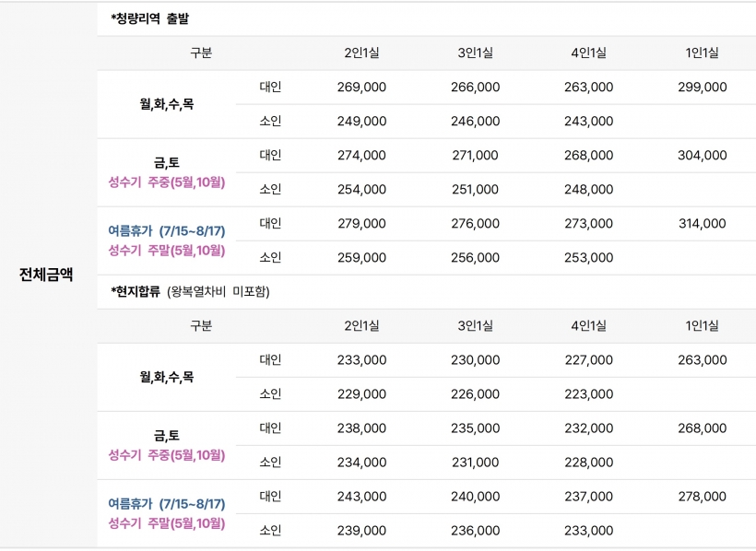Click the 276,000 price cell
Image resolution: width=756 pixels, height=551 pixels.
pyautogui.click(x=475, y=224)
